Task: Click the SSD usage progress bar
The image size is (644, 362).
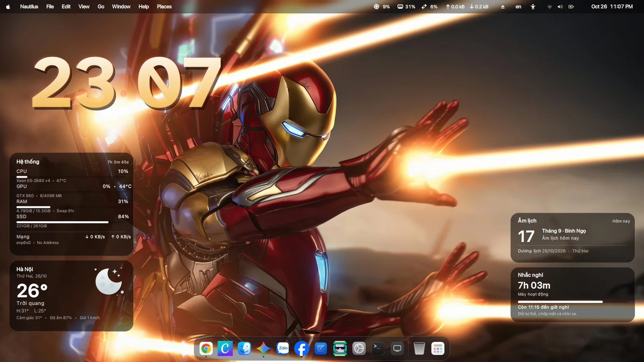Action: 72,222
